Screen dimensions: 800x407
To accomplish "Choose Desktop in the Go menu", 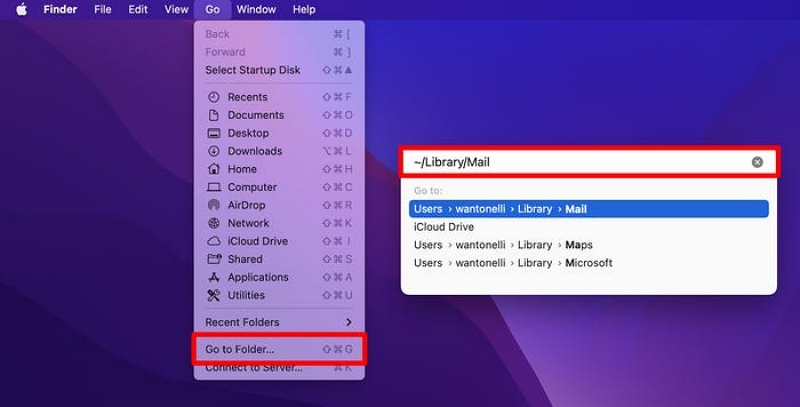I will [x=279, y=133].
